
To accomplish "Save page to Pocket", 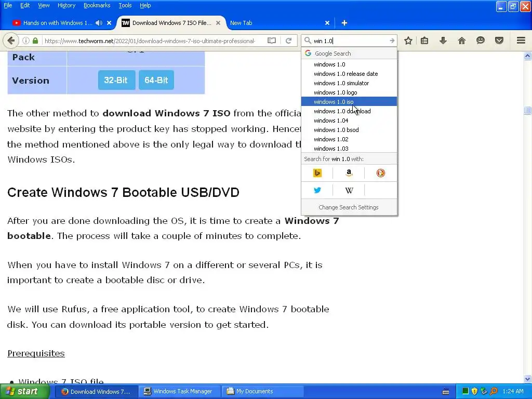I will coord(499,41).
